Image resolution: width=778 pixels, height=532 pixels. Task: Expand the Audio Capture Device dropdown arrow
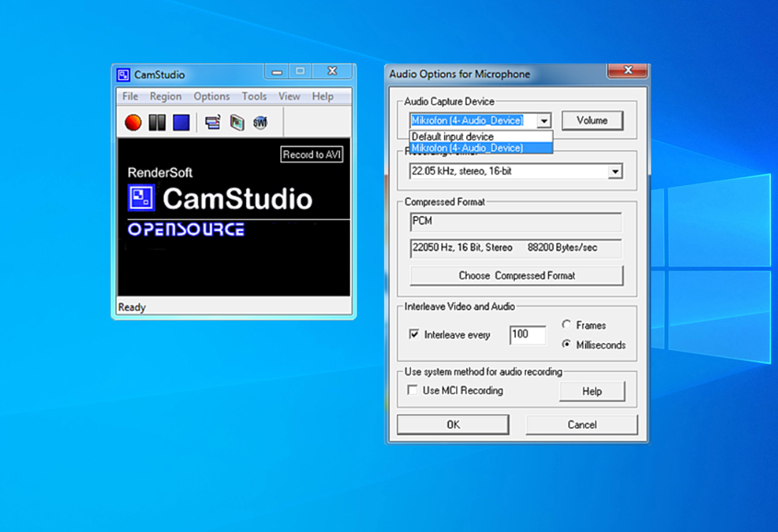click(x=545, y=121)
